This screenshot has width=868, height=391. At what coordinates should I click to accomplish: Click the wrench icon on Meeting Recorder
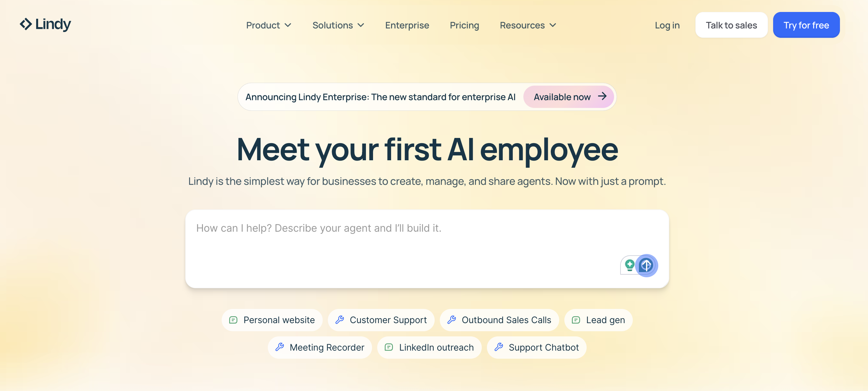point(280,347)
